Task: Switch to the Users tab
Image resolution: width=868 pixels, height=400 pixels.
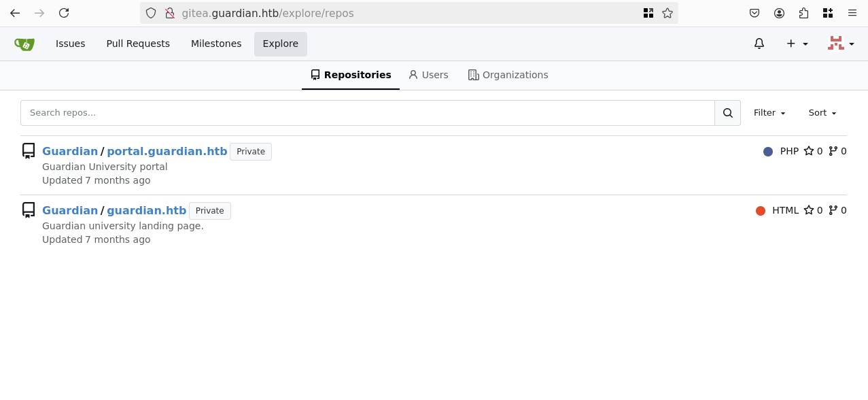Action: (x=428, y=75)
